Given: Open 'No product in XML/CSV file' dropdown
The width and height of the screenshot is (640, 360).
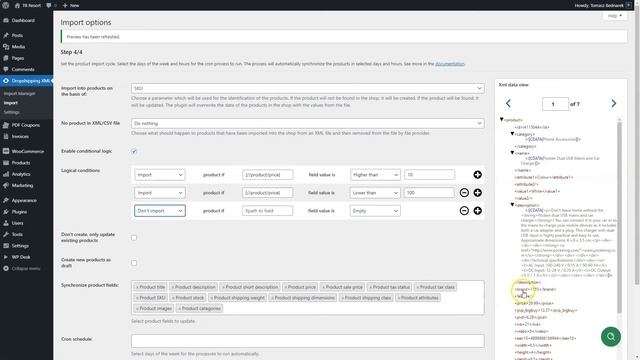Looking at the screenshot, I should [308, 123].
